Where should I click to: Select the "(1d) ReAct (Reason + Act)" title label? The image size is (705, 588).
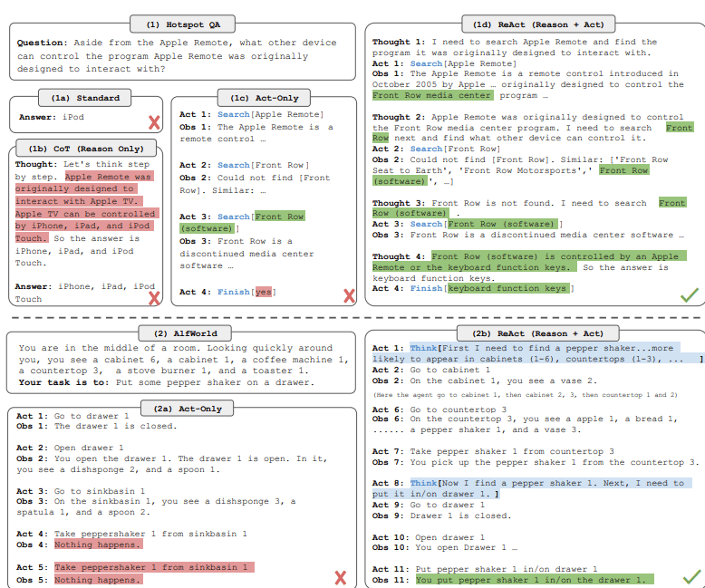click(x=538, y=24)
